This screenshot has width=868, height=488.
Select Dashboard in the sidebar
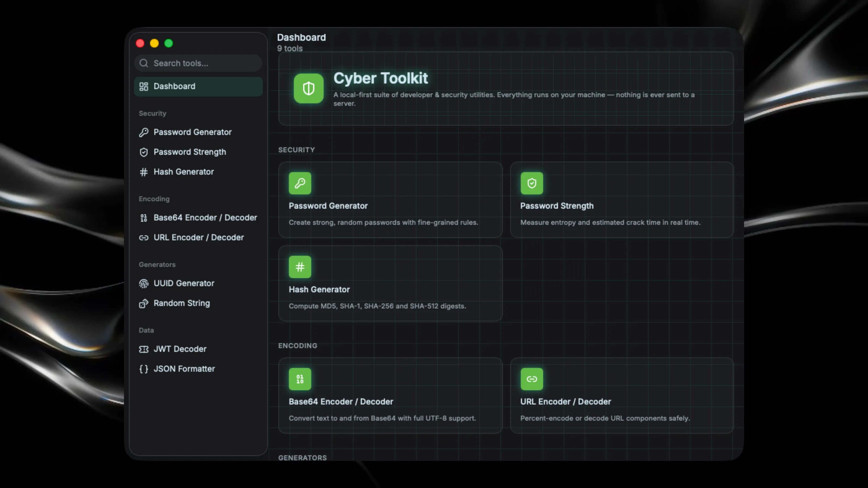coord(198,86)
